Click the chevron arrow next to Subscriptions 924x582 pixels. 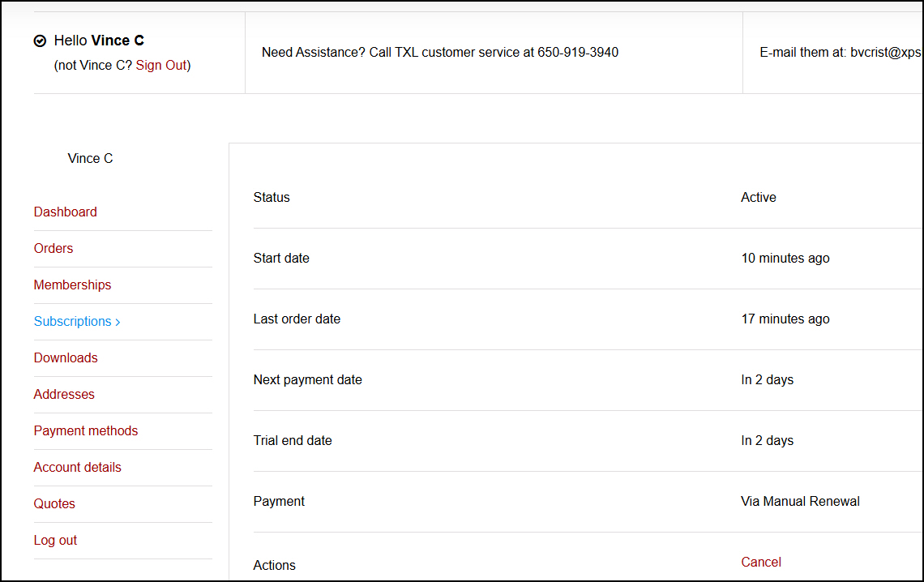pyautogui.click(x=118, y=322)
